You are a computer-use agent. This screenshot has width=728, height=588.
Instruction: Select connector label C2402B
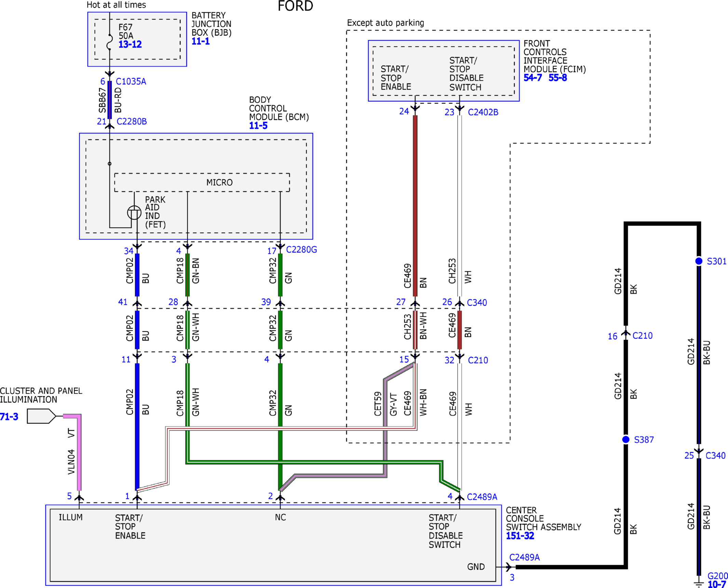[x=483, y=112]
